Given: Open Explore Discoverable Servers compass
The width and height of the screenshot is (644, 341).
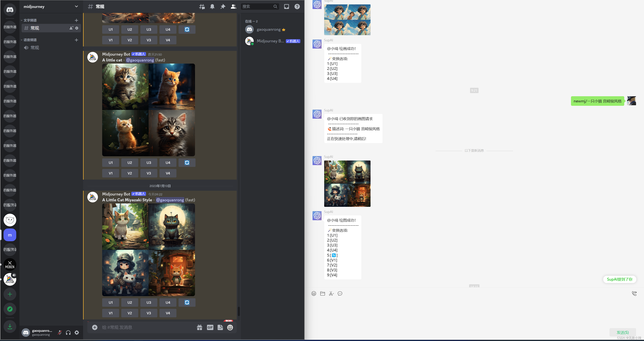Looking at the screenshot, I should tap(10, 309).
